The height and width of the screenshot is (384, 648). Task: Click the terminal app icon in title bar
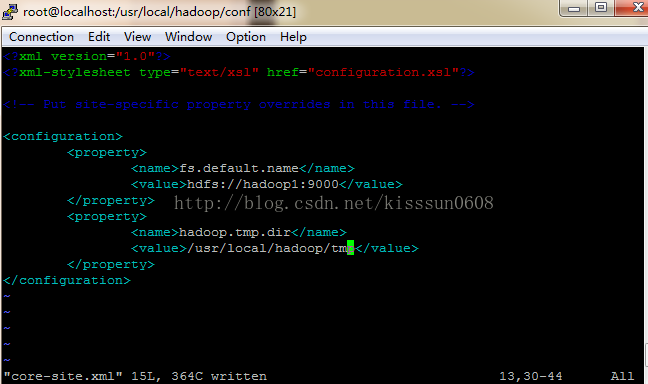(x=10, y=12)
